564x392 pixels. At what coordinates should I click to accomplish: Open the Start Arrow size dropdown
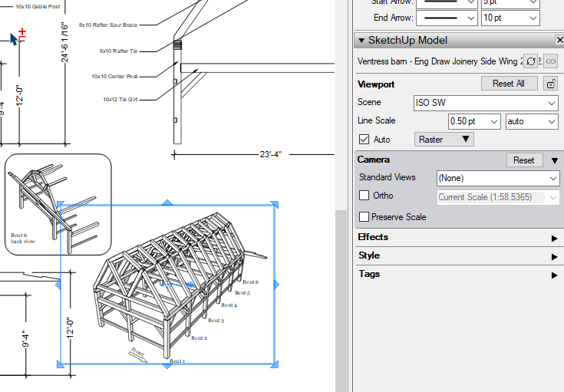tap(510, 3)
